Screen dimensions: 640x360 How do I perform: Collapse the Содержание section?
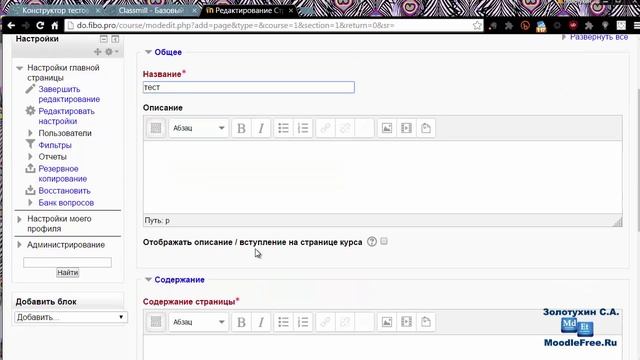(x=148, y=280)
